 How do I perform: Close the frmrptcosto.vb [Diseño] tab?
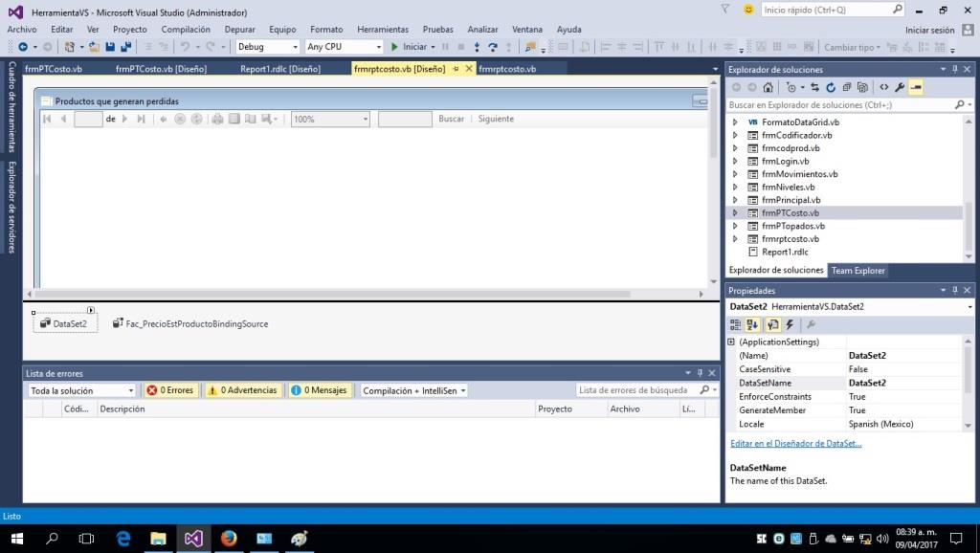click(x=469, y=69)
